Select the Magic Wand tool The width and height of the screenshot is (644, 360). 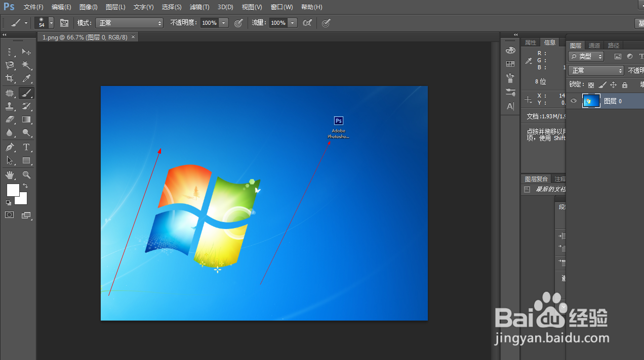click(x=26, y=65)
